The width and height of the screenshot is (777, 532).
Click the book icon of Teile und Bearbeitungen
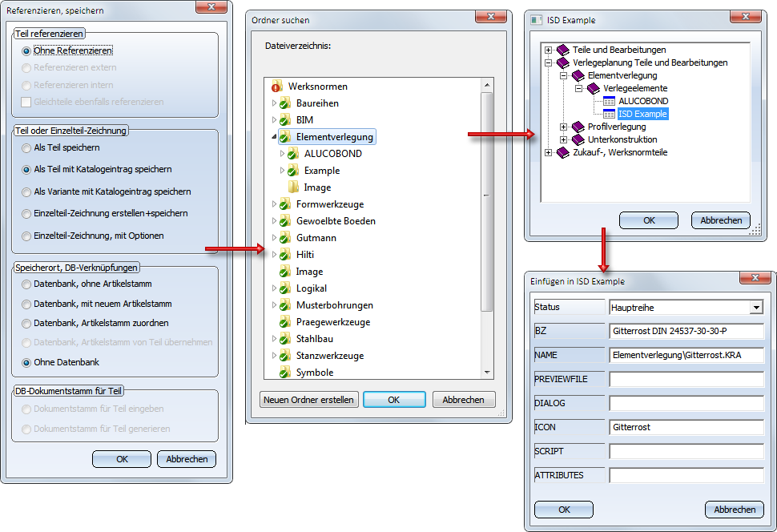[563, 50]
